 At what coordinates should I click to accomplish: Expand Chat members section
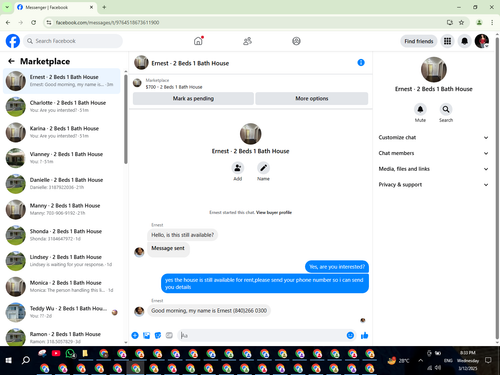pyautogui.click(x=433, y=153)
